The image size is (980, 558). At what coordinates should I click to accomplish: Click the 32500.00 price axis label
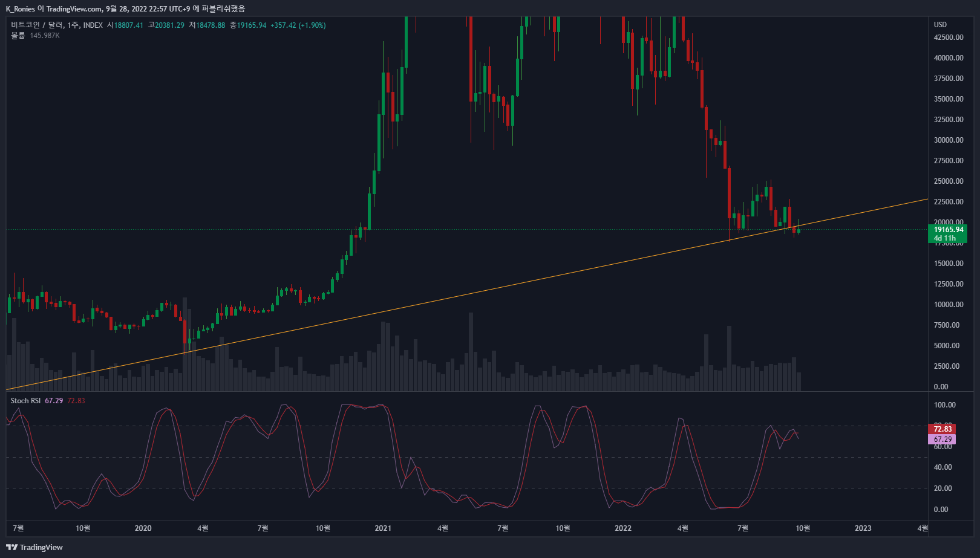949,120
